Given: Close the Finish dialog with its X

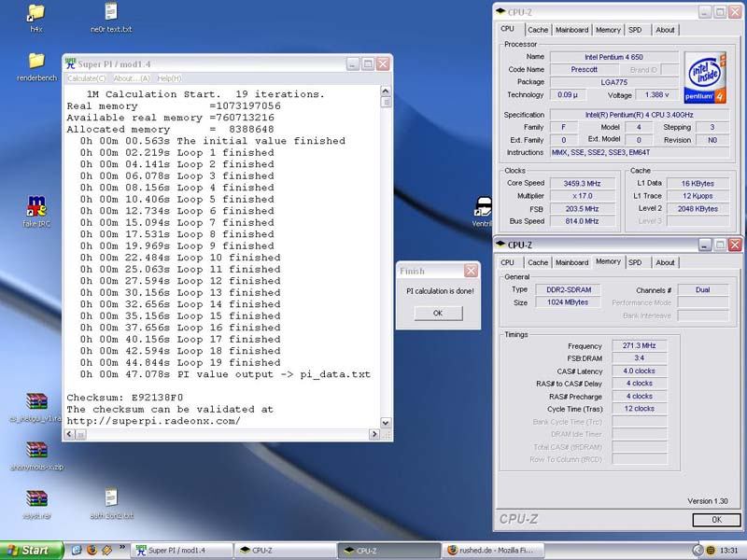Looking at the screenshot, I should (471, 271).
